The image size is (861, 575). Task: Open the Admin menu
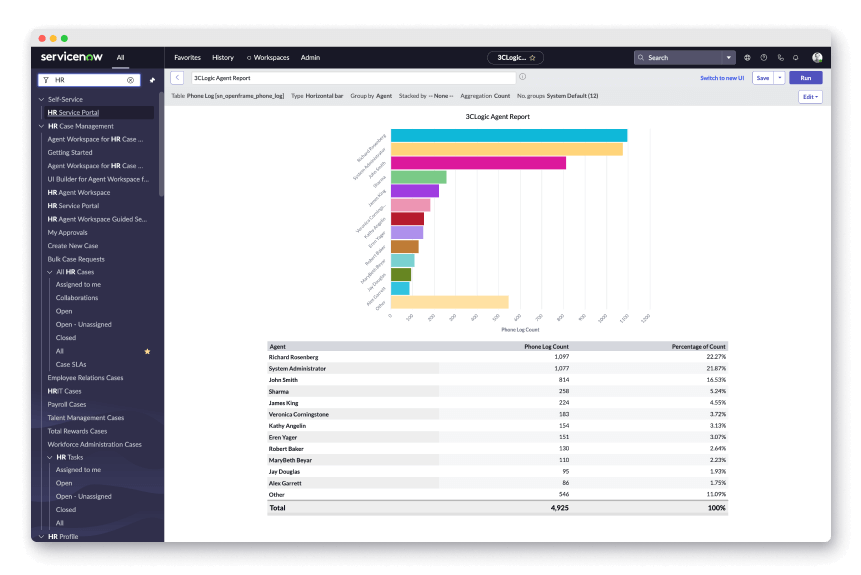[x=310, y=58]
